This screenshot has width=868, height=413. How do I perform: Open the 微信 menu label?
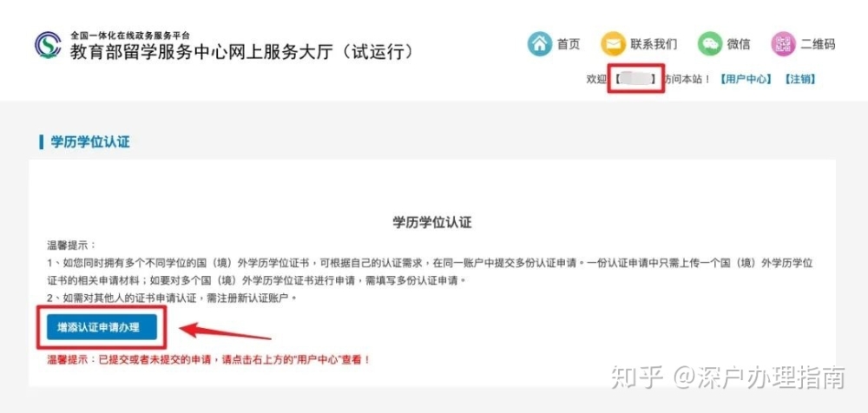pos(739,45)
